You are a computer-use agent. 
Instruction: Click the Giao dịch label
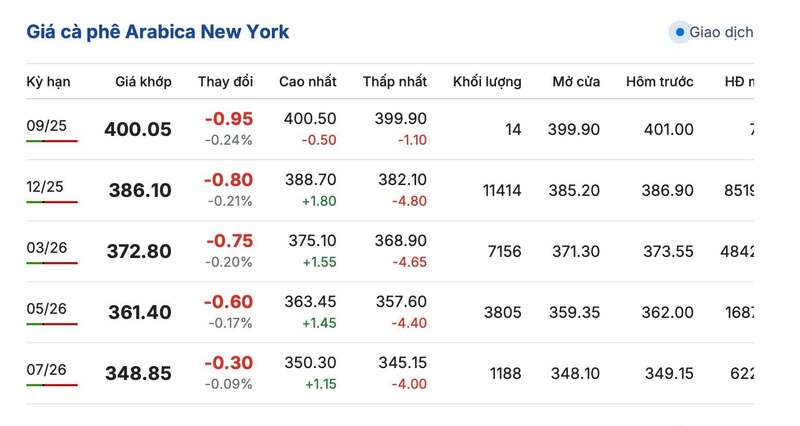click(x=721, y=32)
